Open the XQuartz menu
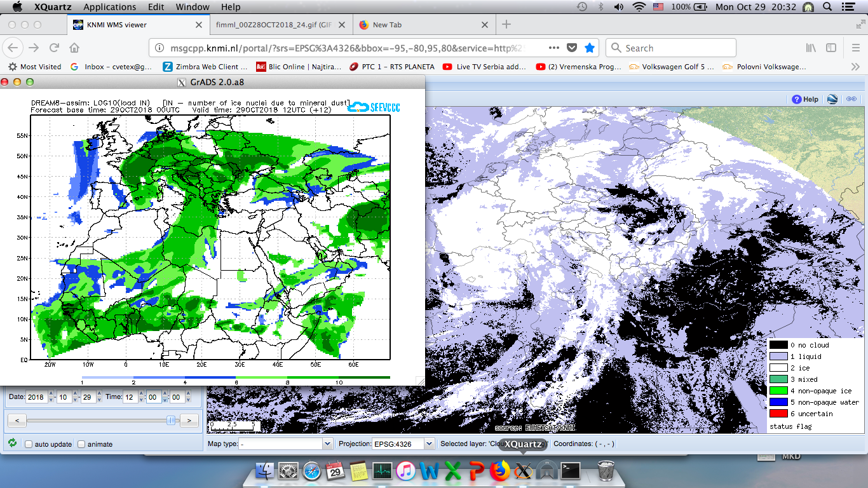Screen dimensions: 868x488 [53, 7]
